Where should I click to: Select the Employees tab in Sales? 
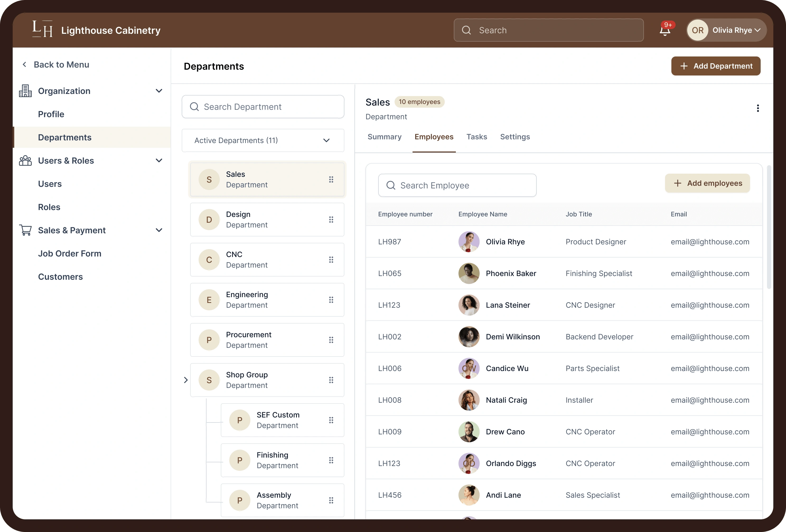click(434, 137)
